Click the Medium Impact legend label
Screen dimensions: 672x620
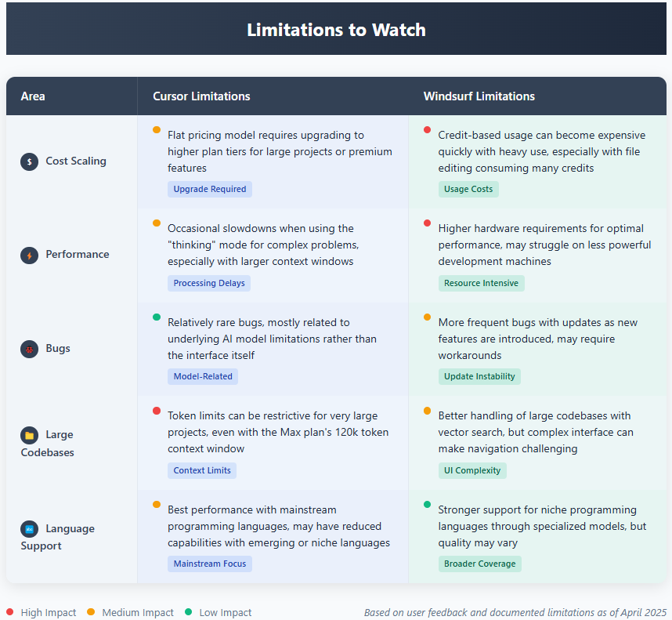pyautogui.click(x=138, y=612)
